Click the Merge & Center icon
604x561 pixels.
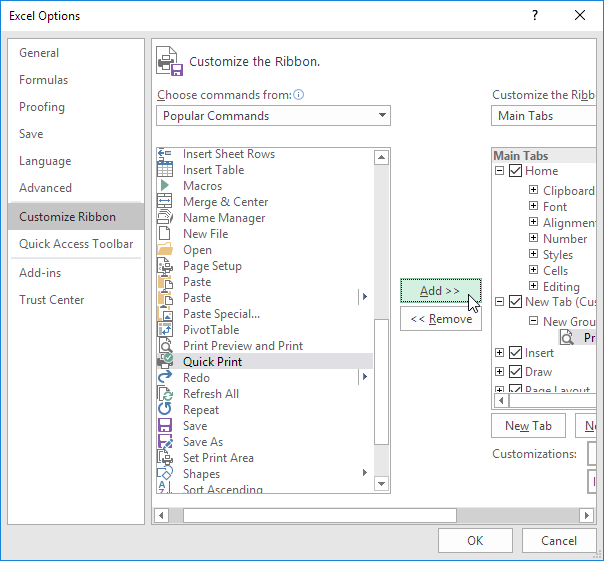(165, 202)
